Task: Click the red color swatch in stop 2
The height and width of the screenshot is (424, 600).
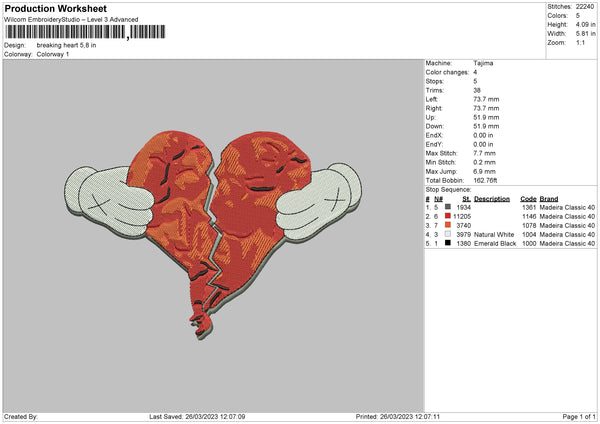Action: click(x=448, y=216)
